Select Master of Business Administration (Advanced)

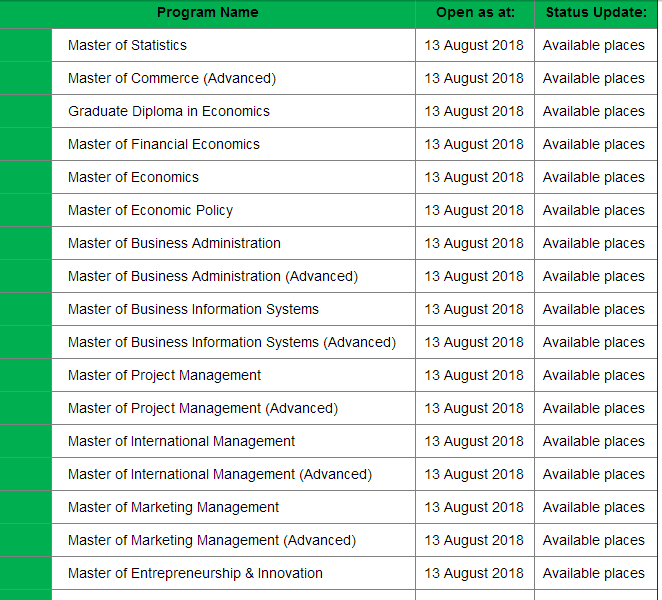pyautogui.click(x=213, y=276)
